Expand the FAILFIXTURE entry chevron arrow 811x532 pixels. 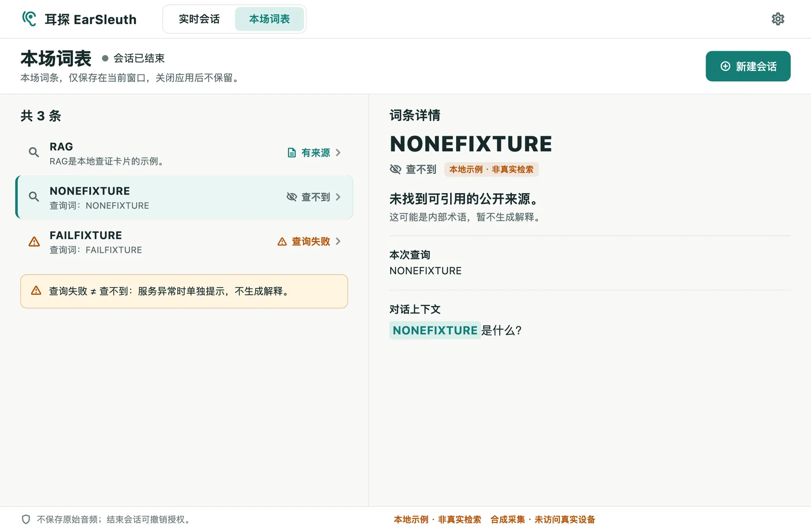(338, 241)
